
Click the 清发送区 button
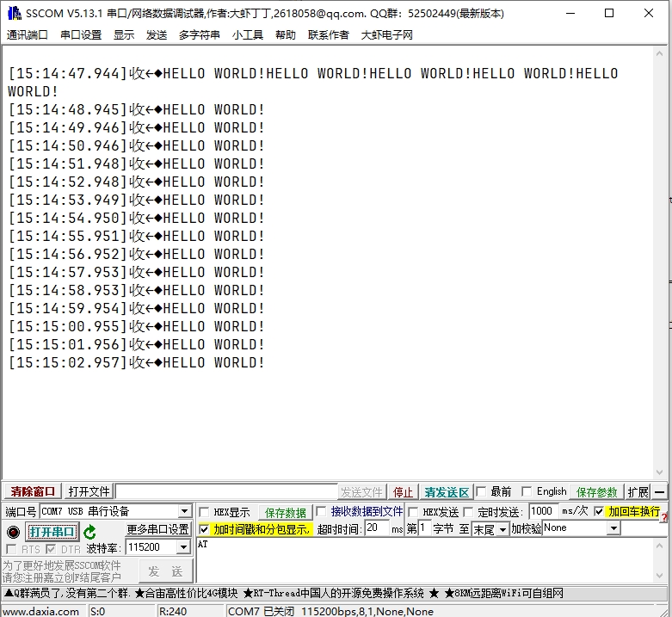coord(447,492)
